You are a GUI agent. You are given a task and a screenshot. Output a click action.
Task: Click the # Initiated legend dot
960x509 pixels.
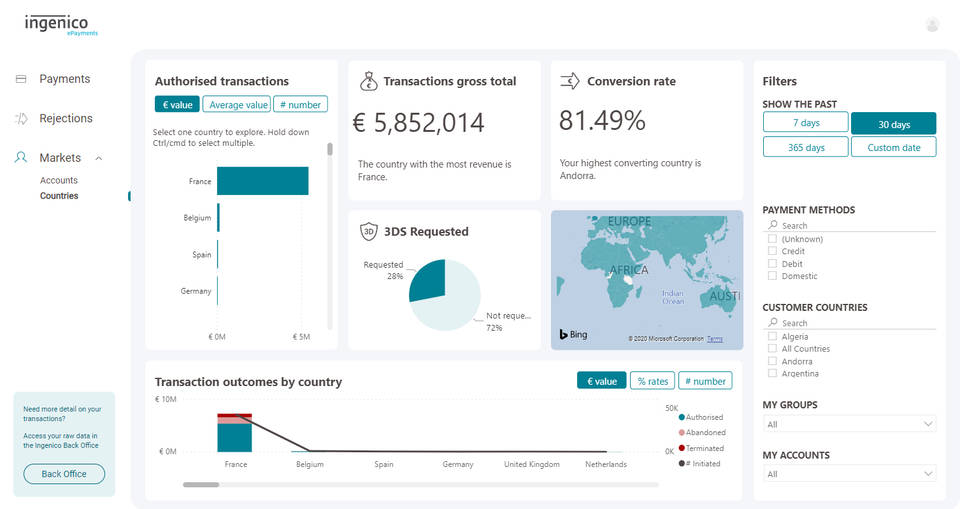[681, 464]
